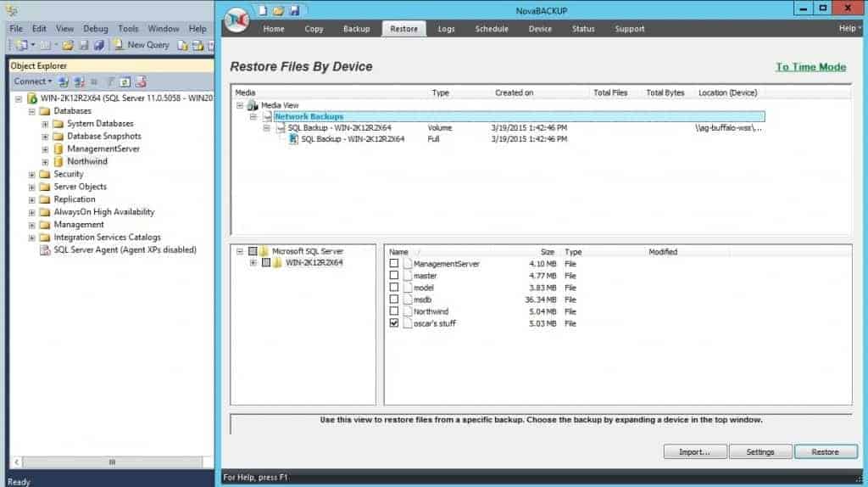
Task: Click Database Engine Query icon after New Query
Action: (x=183, y=45)
